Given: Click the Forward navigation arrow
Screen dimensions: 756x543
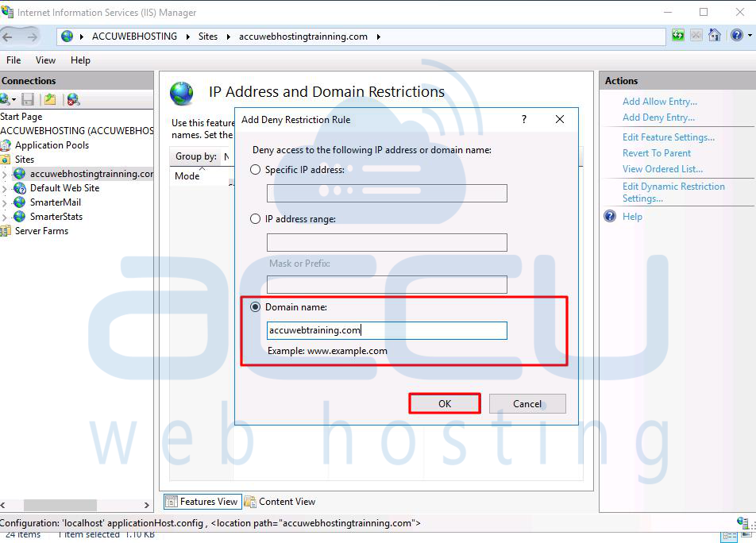Looking at the screenshot, I should [32, 37].
